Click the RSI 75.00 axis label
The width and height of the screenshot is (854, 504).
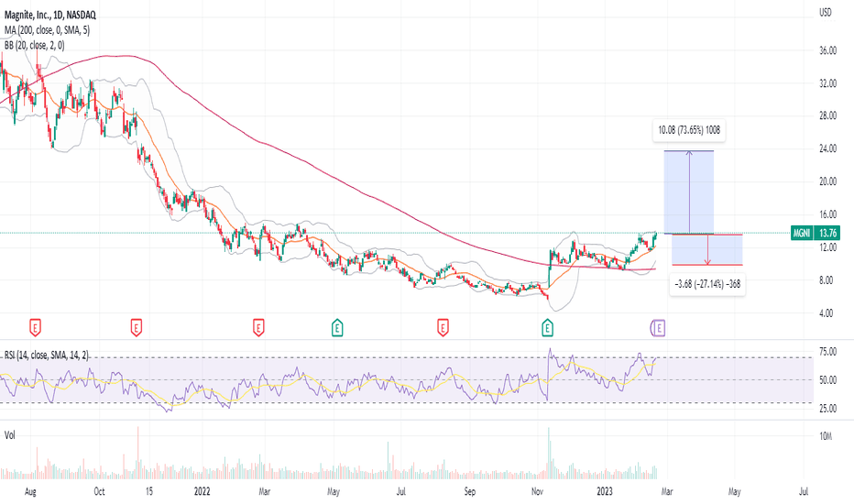click(x=827, y=352)
